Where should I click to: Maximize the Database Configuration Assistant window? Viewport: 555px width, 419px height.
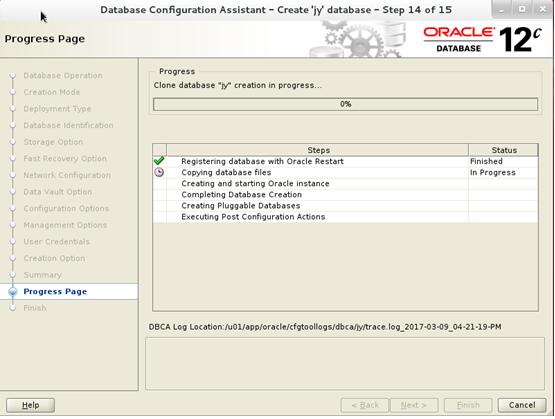point(522,10)
